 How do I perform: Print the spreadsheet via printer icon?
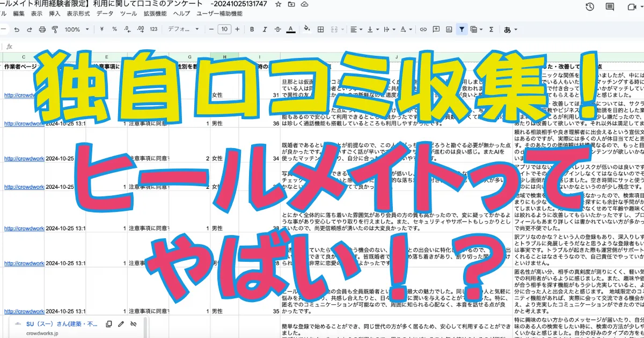(42, 30)
